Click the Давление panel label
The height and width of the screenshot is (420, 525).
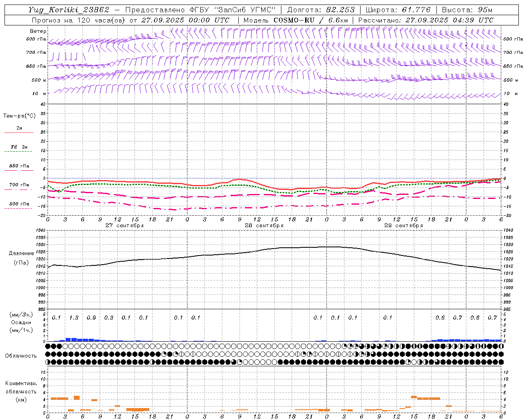tap(21, 253)
